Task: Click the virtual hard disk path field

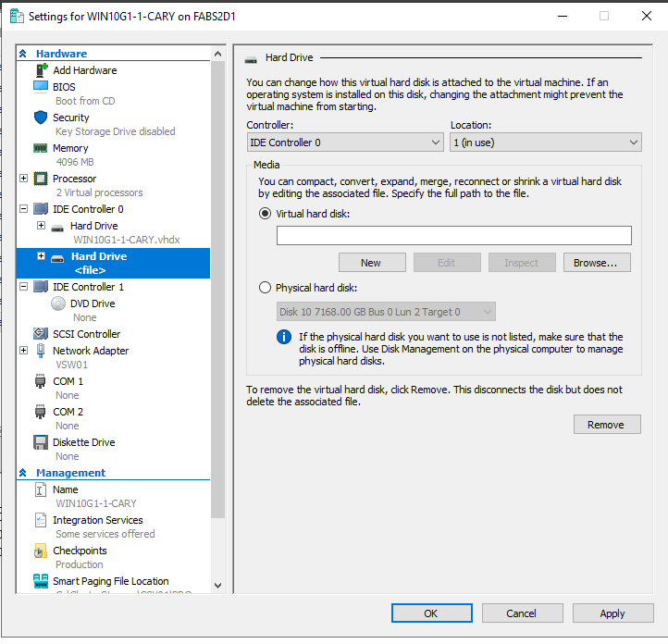Action: 453,236
